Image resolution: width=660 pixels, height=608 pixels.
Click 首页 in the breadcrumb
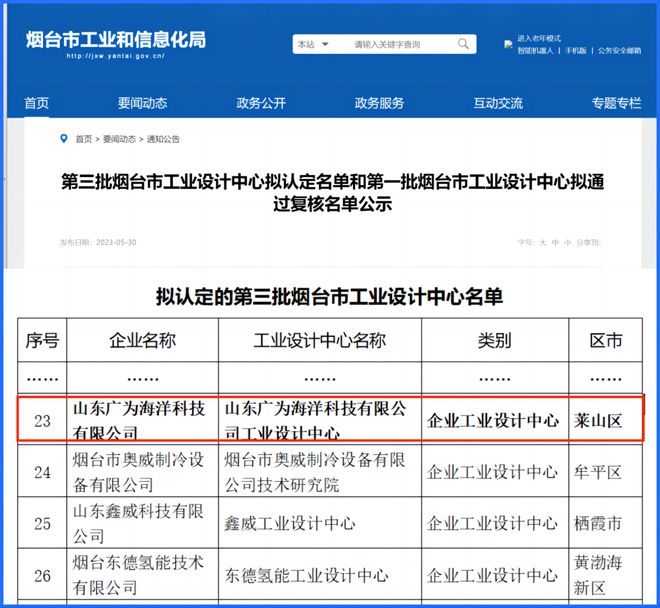83,139
